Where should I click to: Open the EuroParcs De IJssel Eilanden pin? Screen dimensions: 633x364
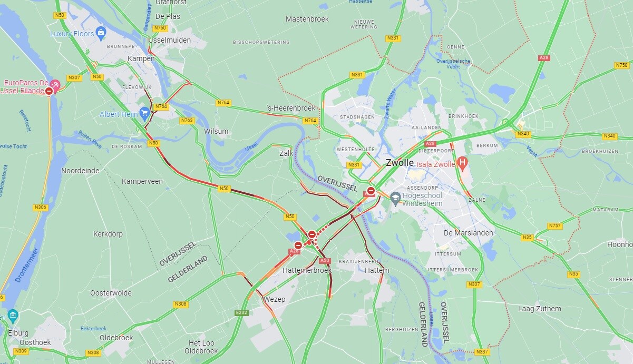[56, 84]
